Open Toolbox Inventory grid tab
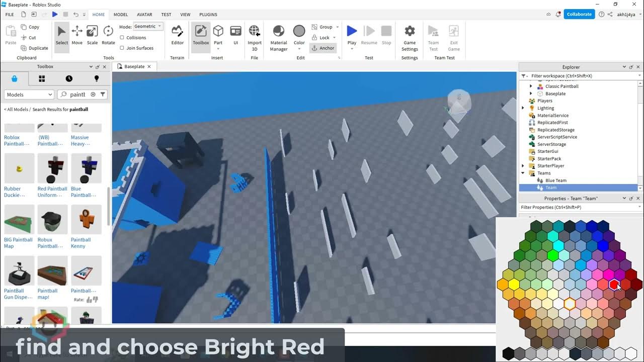Screen dimensions: 644x362 click(42, 78)
